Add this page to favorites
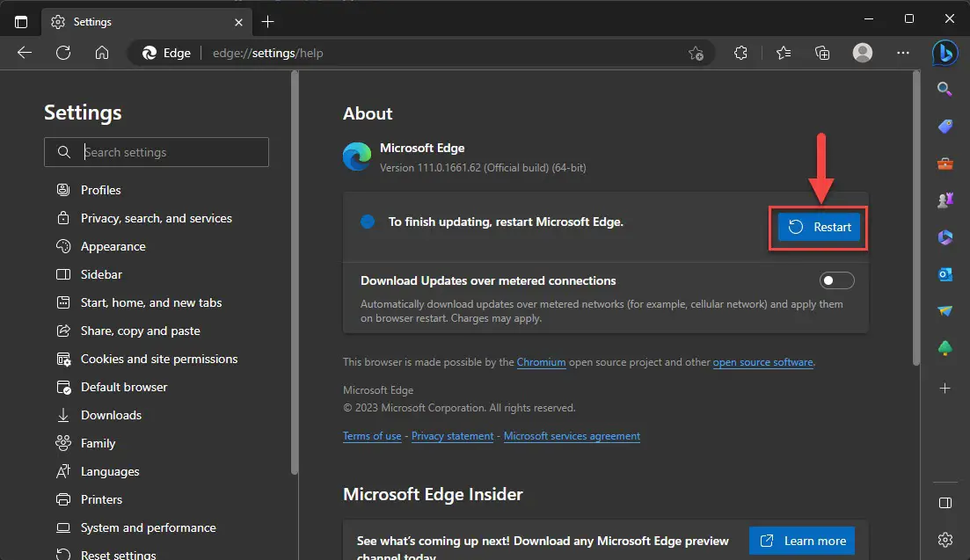 click(x=696, y=53)
